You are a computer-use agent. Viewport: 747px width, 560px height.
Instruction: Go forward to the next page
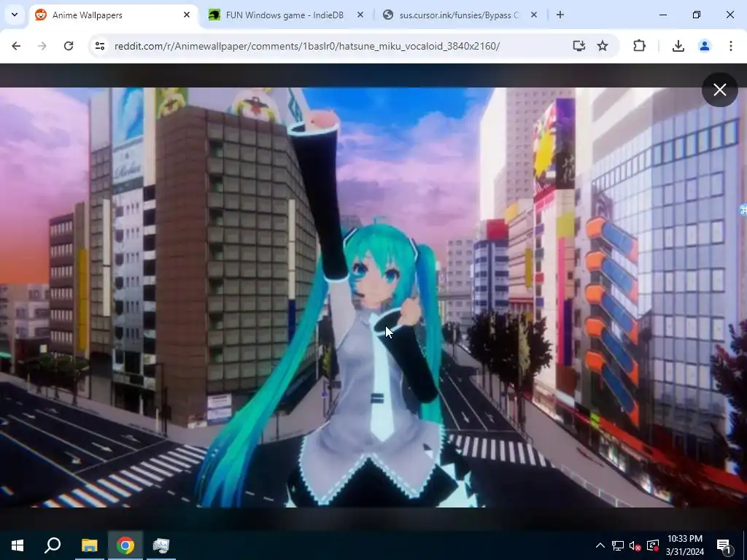(42, 46)
